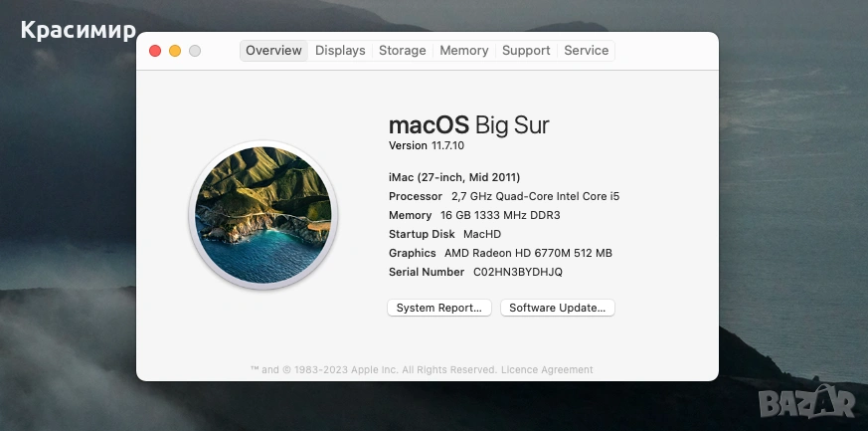Switch to the Displays tab
This screenshot has height=431, width=868.
[x=340, y=51]
